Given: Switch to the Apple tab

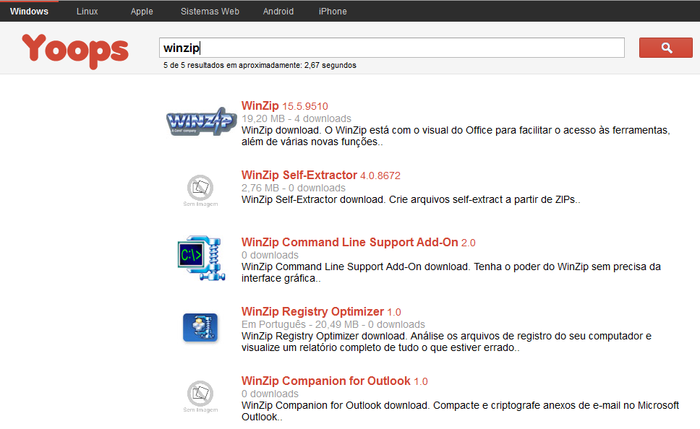Looking at the screenshot, I should (x=142, y=11).
